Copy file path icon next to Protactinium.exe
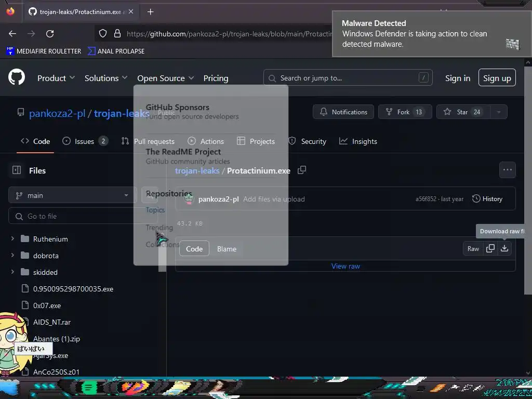The width and height of the screenshot is (532, 399). pos(302,170)
